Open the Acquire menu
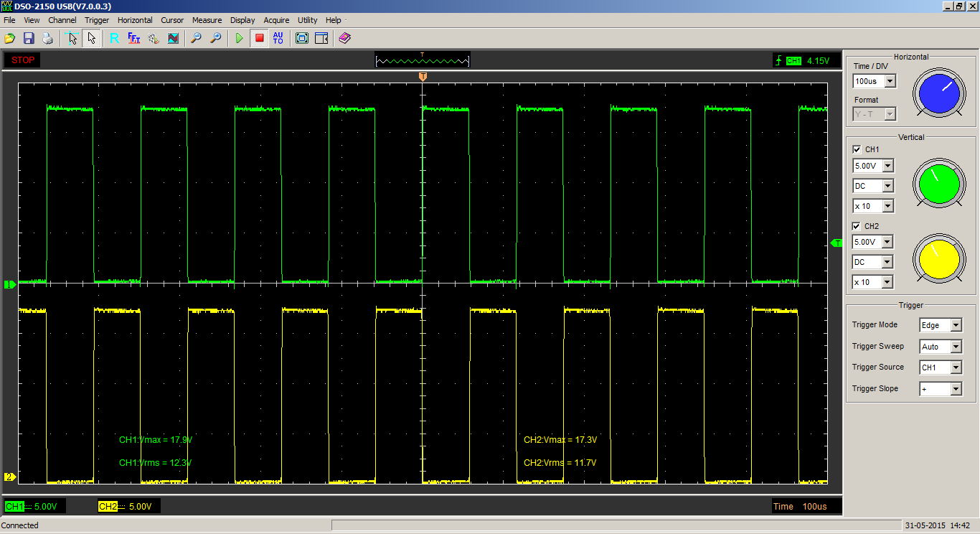 (275, 20)
